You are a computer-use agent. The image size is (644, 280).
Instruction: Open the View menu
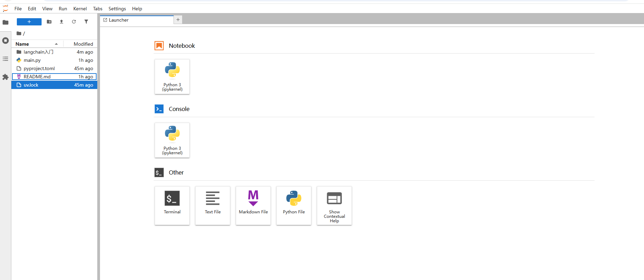tap(47, 9)
